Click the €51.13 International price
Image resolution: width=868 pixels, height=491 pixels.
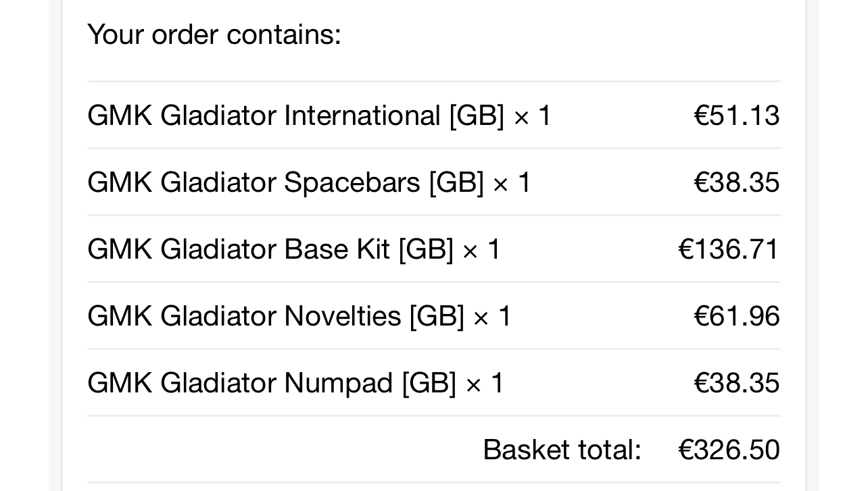pos(736,115)
